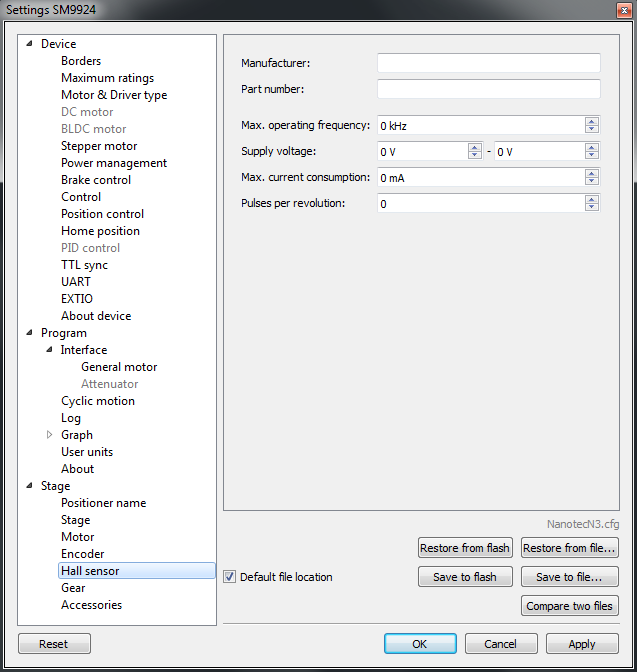Increase Max. current consumption value
Image resolution: width=637 pixels, height=672 pixels.
[592, 174]
